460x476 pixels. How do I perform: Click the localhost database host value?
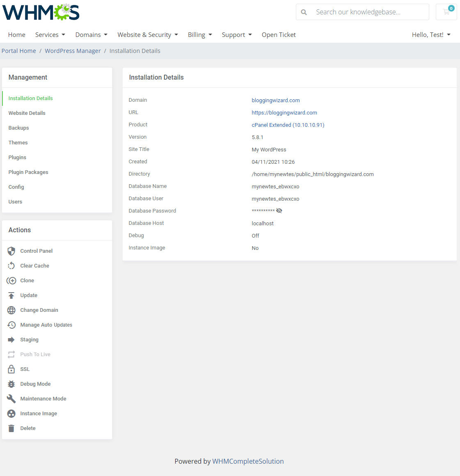click(262, 223)
